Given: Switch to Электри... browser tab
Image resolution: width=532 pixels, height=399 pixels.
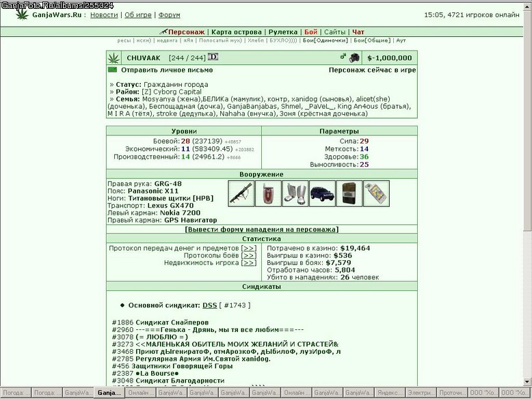Looking at the screenshot, I should (x=421, y=393).
